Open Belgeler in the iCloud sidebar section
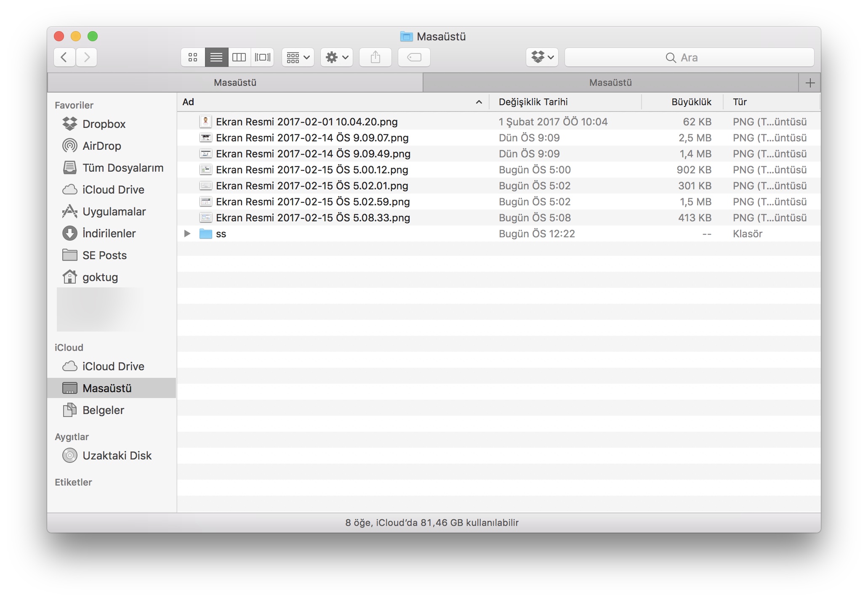This screenshot has width=868, height=600. (x=103, y=410)
